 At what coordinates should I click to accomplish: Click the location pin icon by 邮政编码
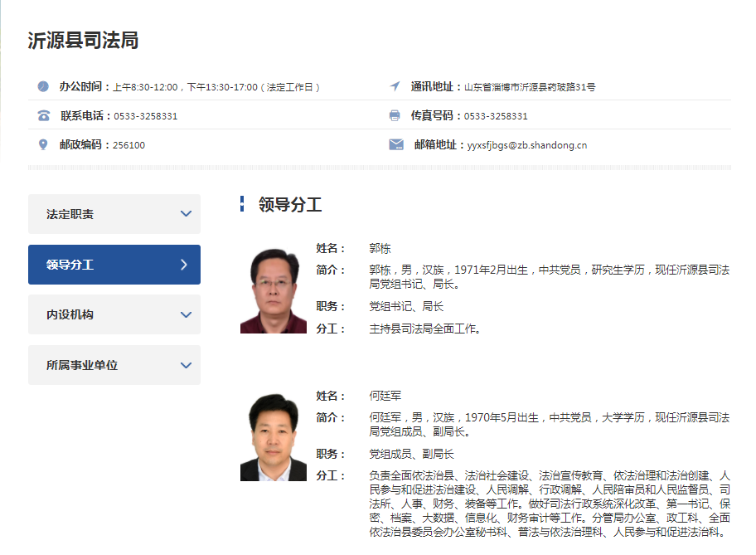(43, 144)
